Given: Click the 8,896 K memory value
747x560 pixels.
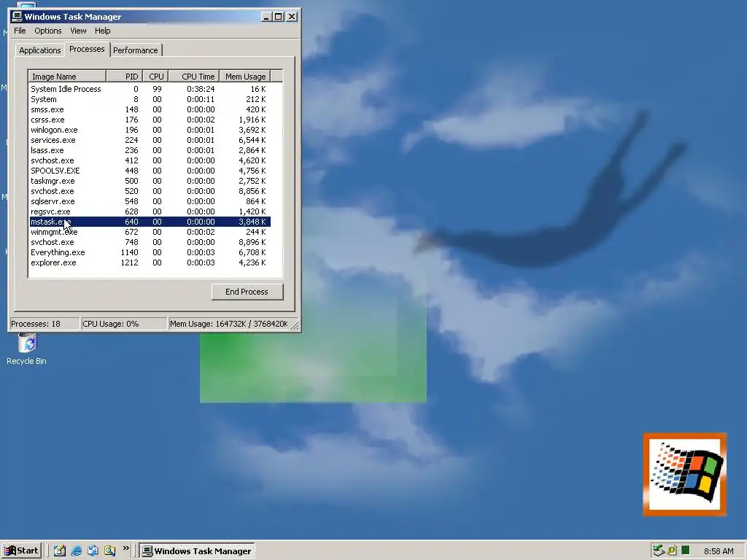Looking at the screenshot, I should pyautogui.click(x=252, y=242).
